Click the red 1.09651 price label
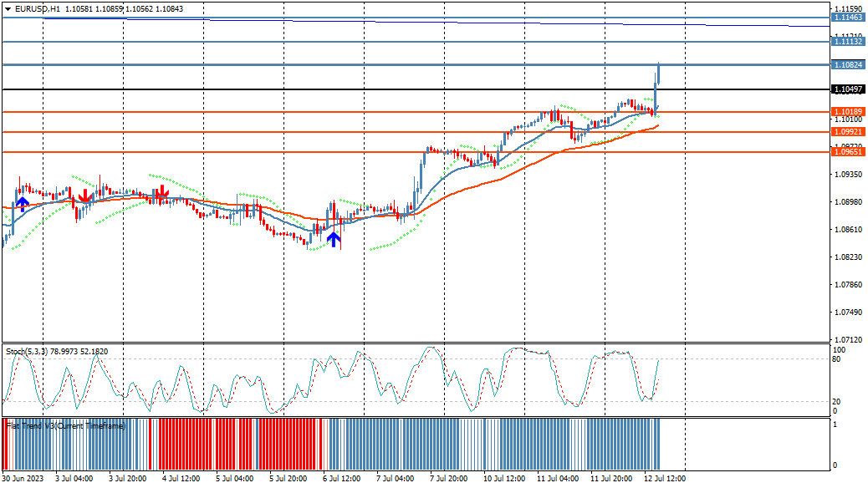The image size is (868, 488). pos(848,151)
